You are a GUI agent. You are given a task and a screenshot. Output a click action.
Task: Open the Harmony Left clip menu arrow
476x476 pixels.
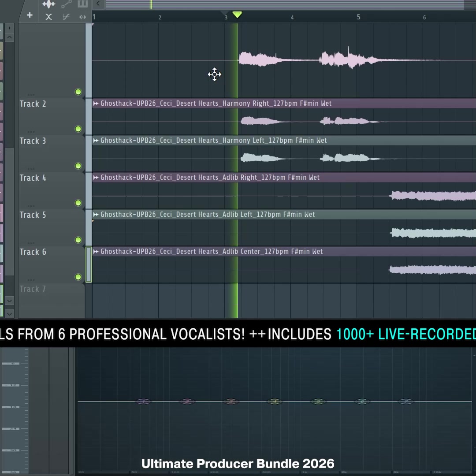click(96, 141)
